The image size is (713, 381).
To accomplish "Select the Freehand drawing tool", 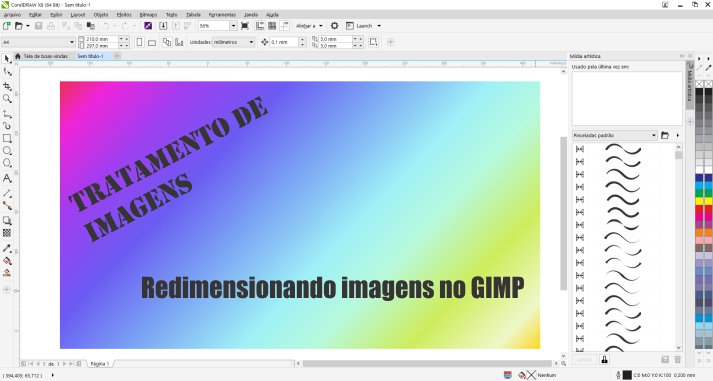I will [x=7, y=113].
